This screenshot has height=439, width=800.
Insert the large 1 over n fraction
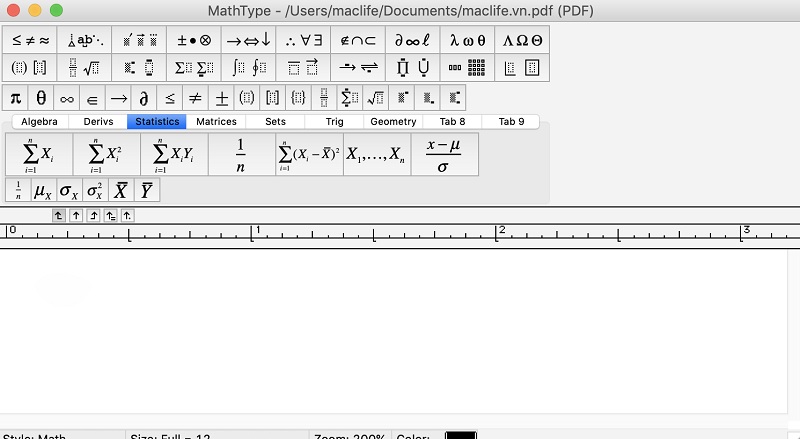click(x=242, y=155)
